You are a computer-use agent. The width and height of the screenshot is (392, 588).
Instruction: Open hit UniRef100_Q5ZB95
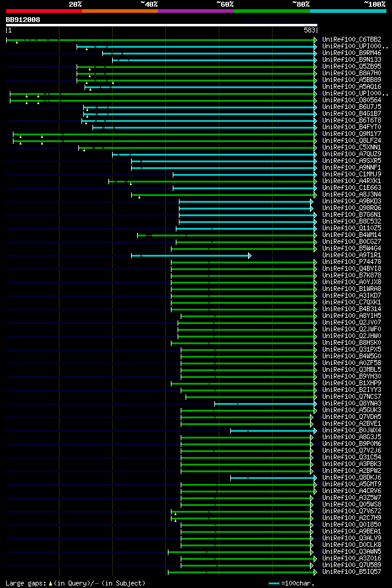coord(352,66)
